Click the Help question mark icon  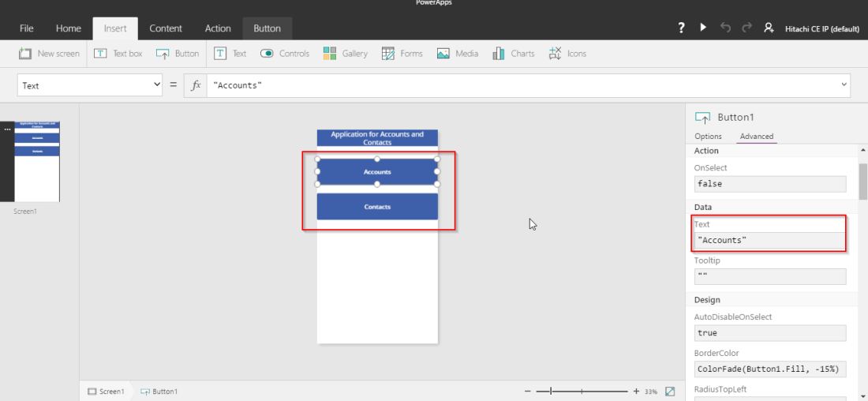681,28
